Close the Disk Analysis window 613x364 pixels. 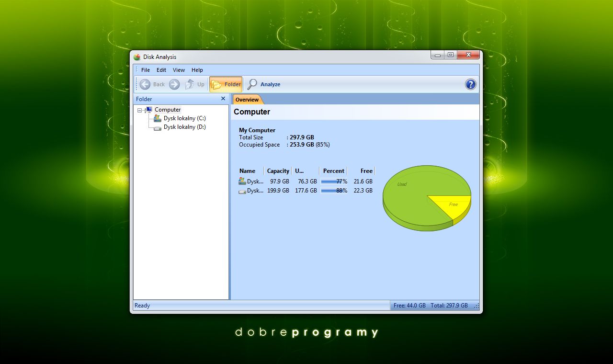click(468, 55)
